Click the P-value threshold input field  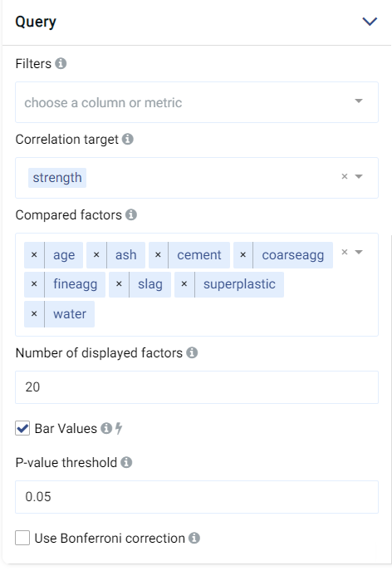point(197,497)
